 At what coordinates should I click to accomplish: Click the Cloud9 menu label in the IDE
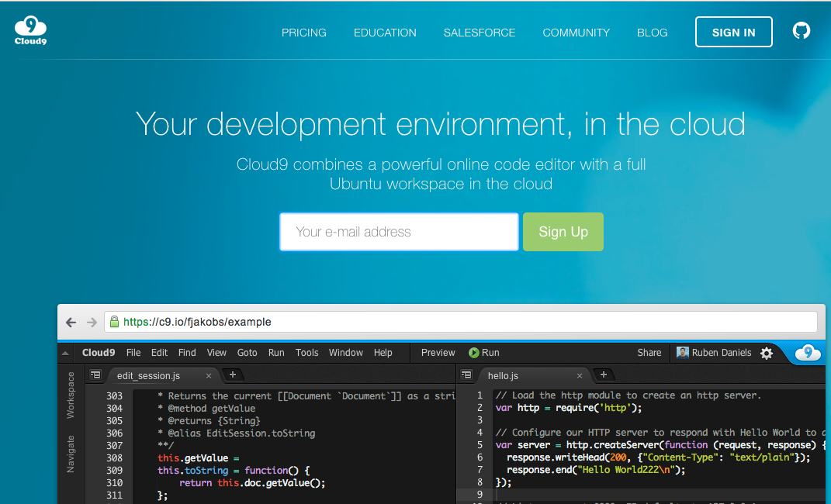tap(99, 353)
